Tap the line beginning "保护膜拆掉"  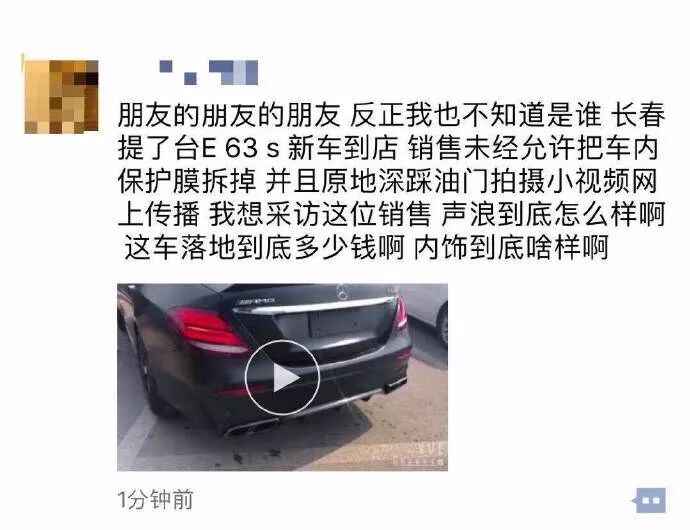tap(388, 181)
